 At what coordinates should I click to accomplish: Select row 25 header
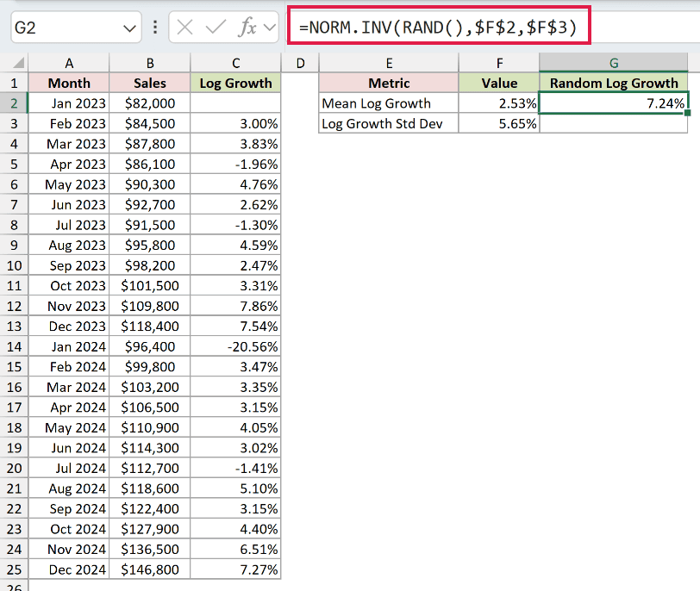pos(14,569)
